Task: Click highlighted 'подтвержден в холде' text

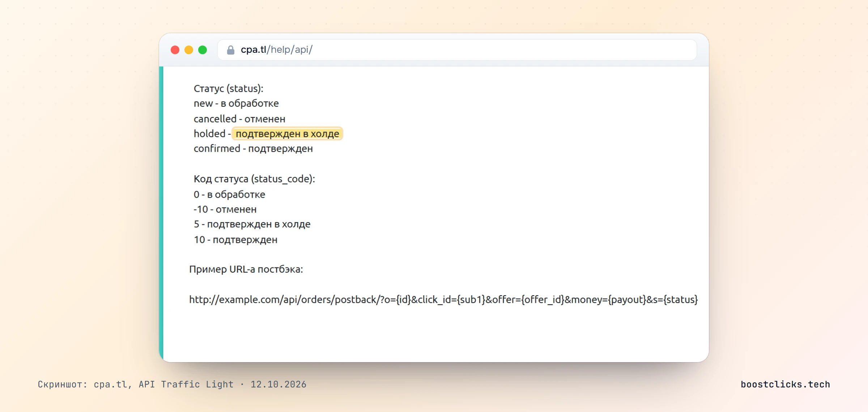Action: click(288, 134)
